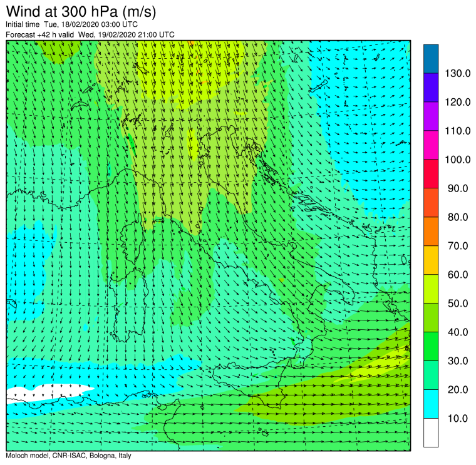Click the island of Corsica on map
The width and height of the screenshot is (476, 465).
pyautogui.click(x=133, y=238)
